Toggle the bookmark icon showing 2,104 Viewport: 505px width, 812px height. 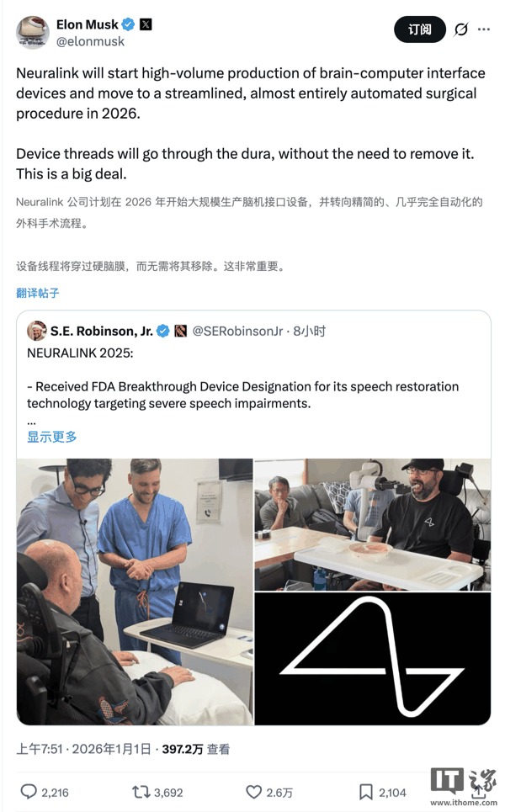click(365, 792)
